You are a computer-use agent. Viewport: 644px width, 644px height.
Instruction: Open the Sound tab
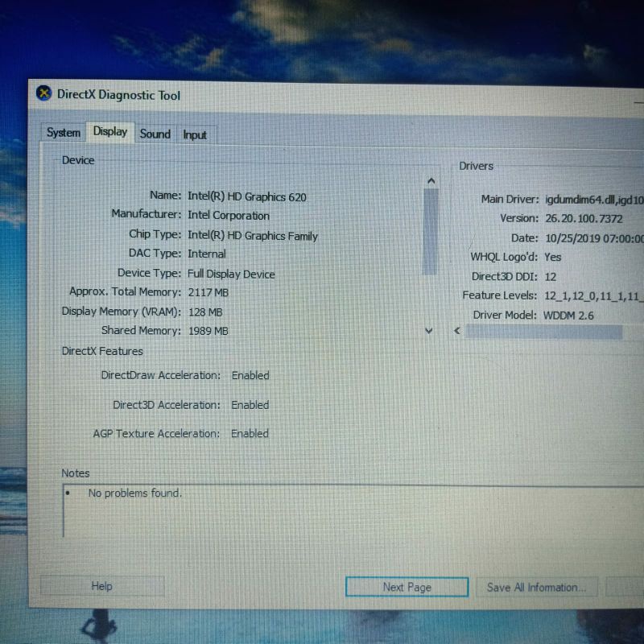(155, 134)
